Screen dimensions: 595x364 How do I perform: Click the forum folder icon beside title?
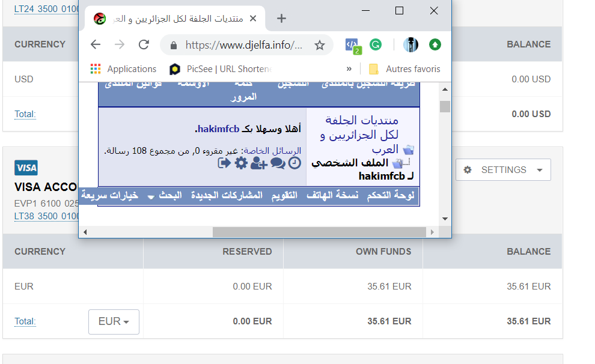pos(409,150)
